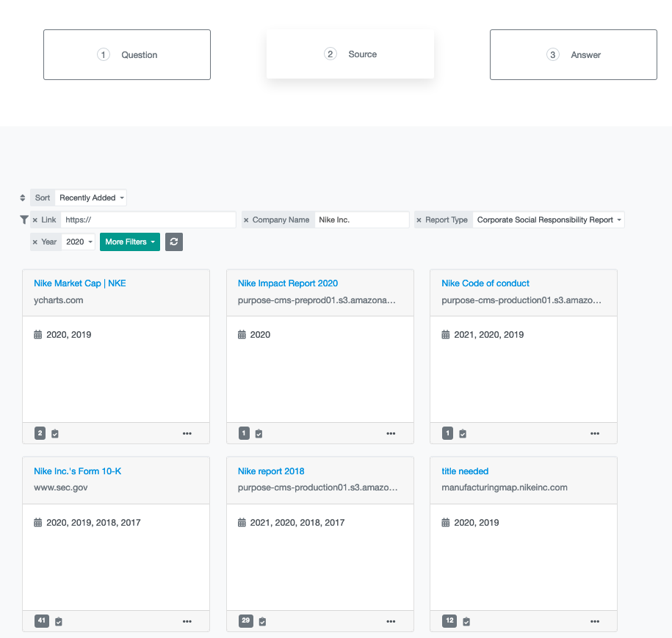This screenshot has height=638, width=672.
Task: Remove the Report Type filter
Action: 419,220
